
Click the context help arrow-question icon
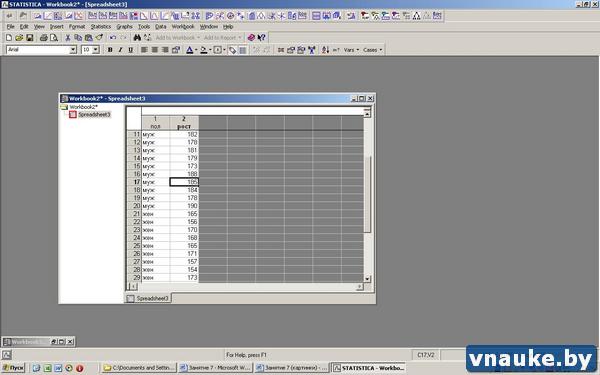point(262,38)
